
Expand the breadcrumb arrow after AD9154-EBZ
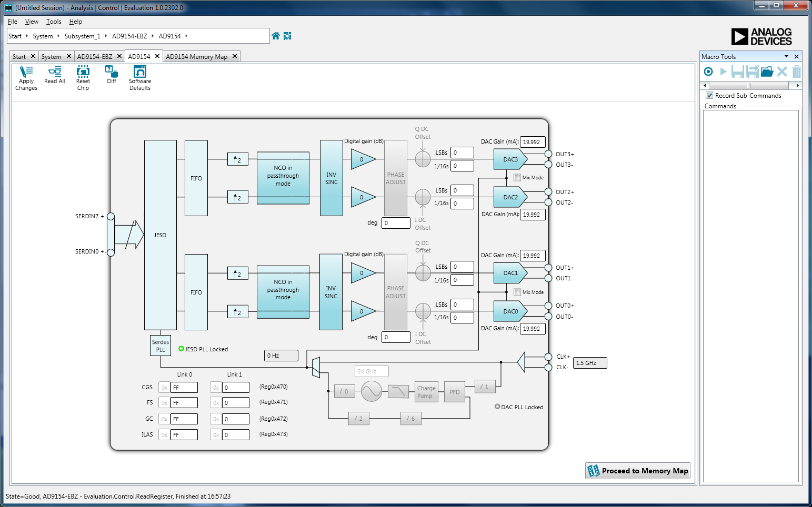(153, 36)
